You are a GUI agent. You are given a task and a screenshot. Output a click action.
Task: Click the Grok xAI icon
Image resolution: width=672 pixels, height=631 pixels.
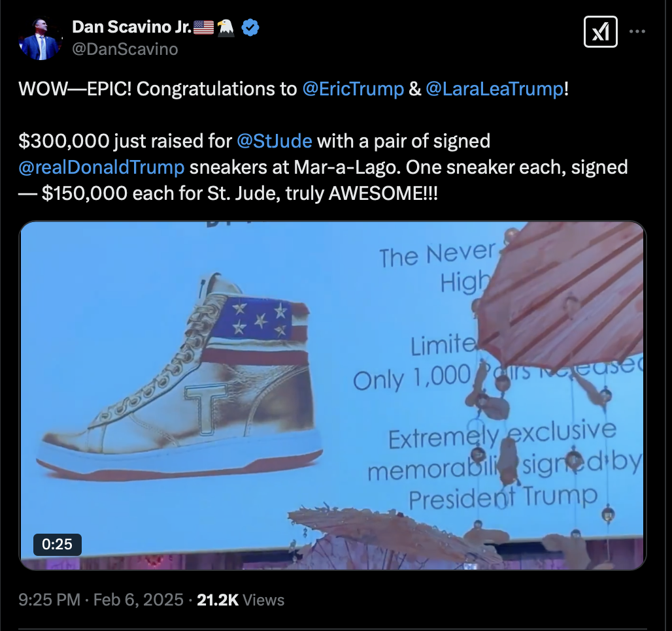[601, 32]
